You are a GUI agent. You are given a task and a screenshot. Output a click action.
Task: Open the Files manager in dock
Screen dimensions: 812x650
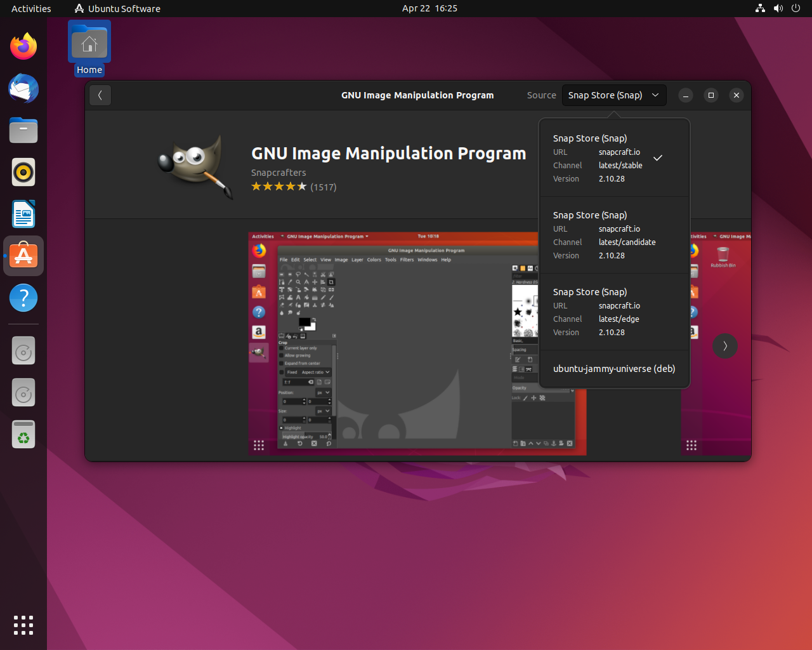point(23,130)
